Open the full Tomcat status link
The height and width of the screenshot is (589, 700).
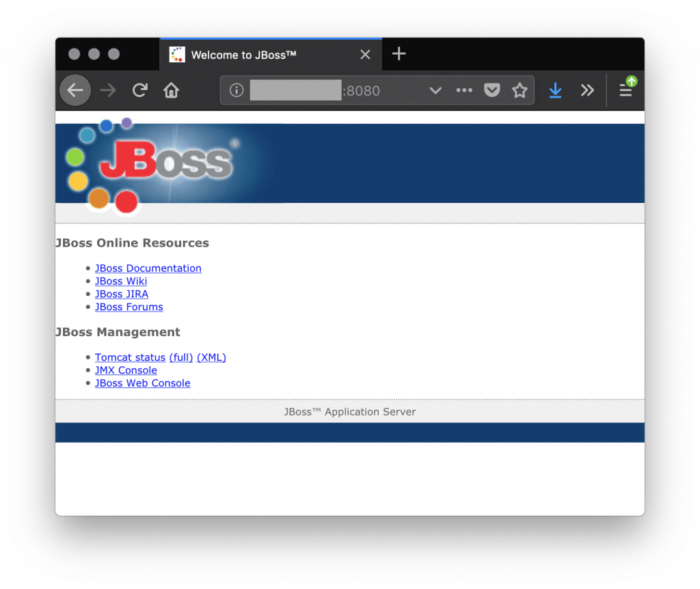[180, 357]
